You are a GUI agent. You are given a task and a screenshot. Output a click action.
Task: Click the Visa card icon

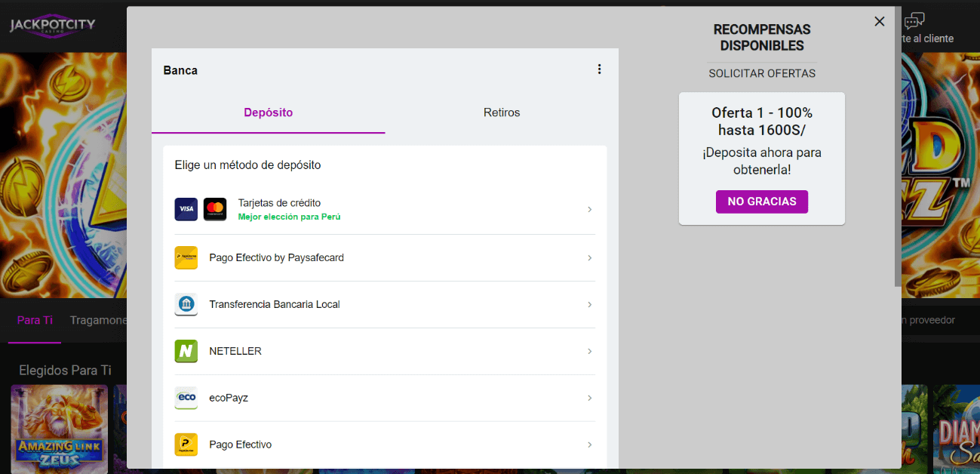pos(186,209)
